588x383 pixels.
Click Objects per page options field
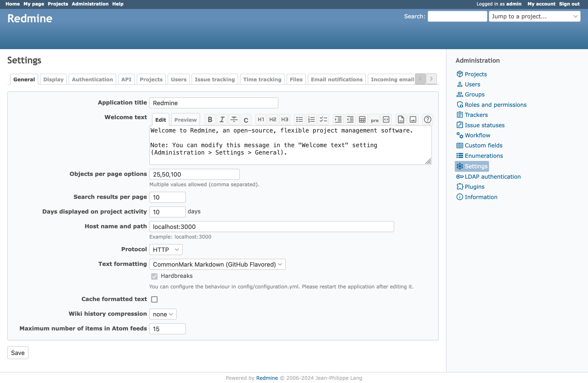point(195,174)
